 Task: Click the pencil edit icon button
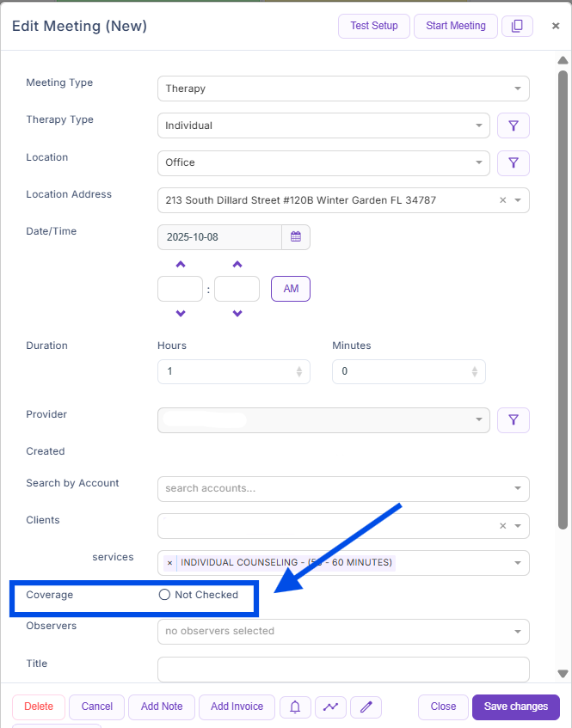coord(366,707)
